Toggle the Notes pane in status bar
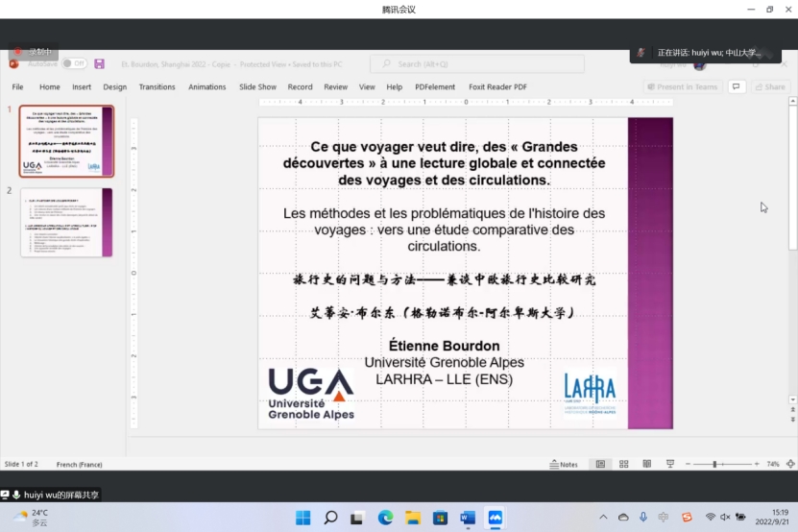Viewport: 798px width, 532px height. pyautogui.click(x=564, y=464)
